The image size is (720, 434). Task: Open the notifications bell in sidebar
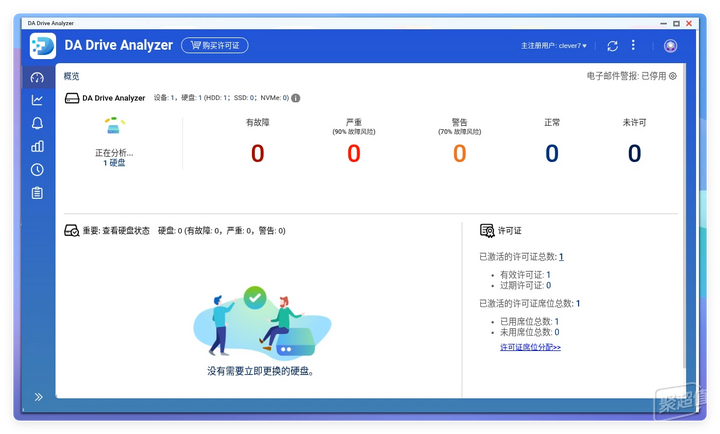click(x=38, y=123)
